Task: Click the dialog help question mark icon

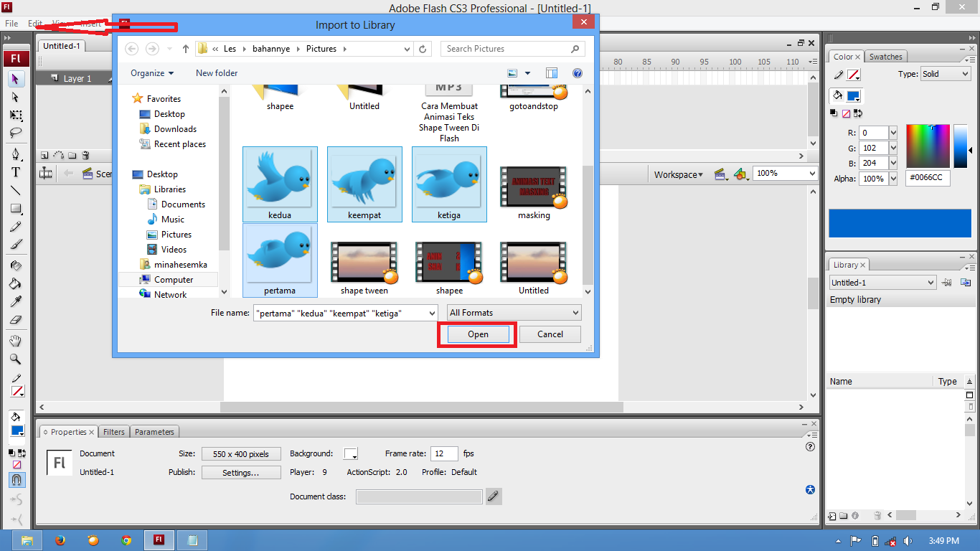Action: [578, 73]
